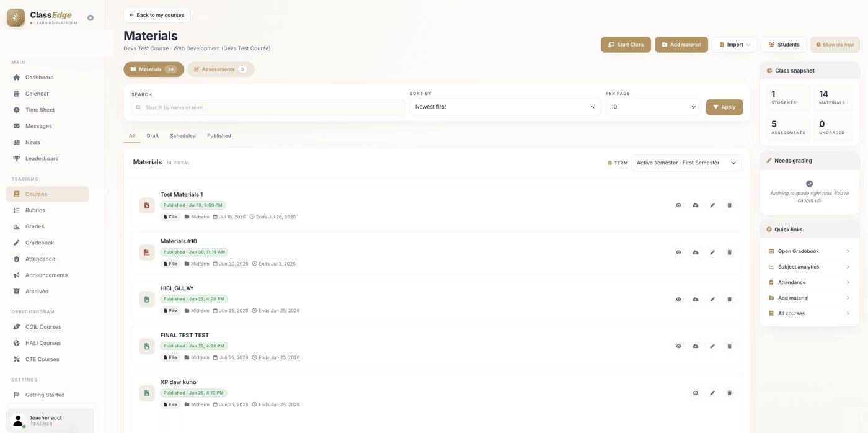Select the Scheduled filter tab
This screenshot has width=868, height=433.
[x=183, y=136]
